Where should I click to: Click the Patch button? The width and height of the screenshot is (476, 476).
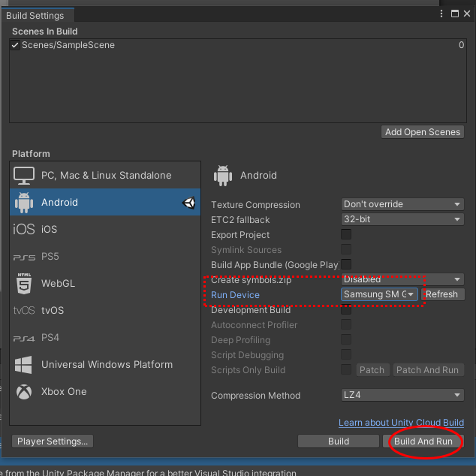(x=372, y=370)
